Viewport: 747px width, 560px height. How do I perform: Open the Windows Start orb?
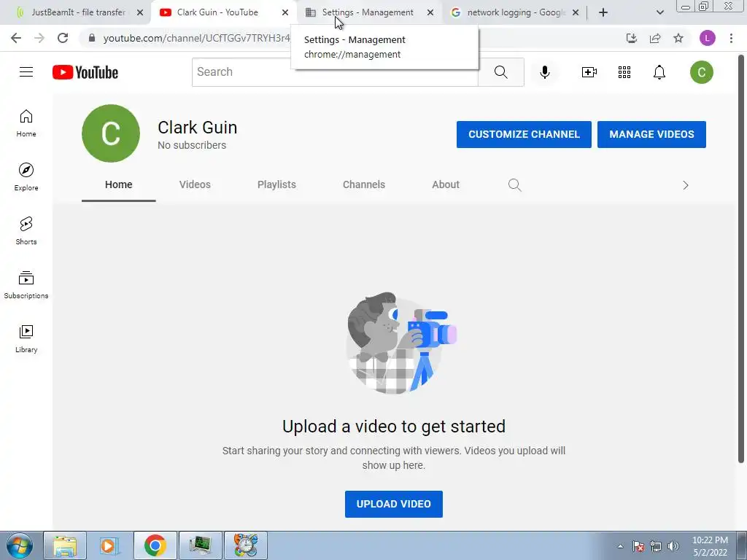pyautogui.click(x=20, y=545)
